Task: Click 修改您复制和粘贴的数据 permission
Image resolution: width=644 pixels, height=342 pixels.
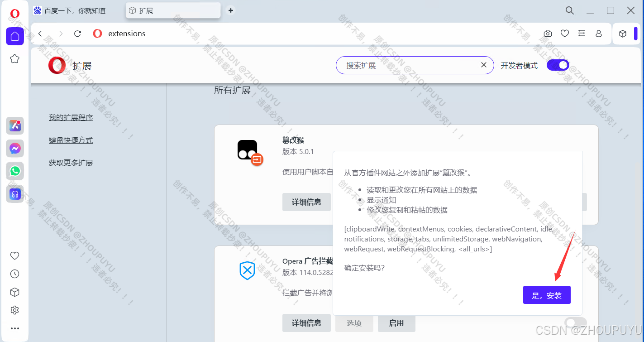Action: tap(407, 210)
